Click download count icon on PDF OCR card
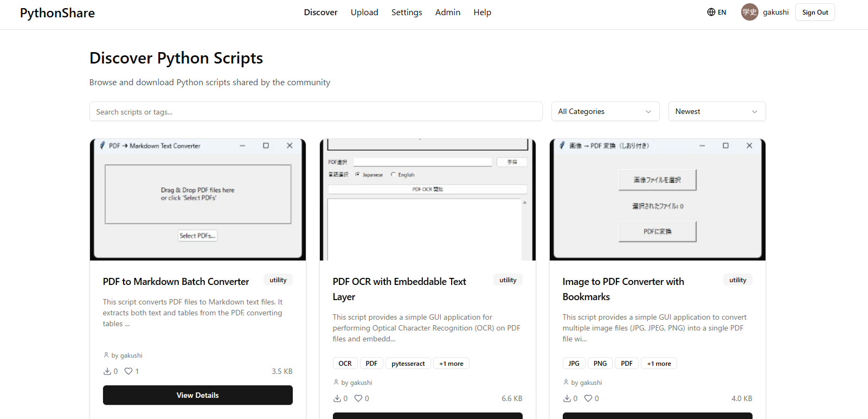Screen dimensions: 868x419 point(337,398)
